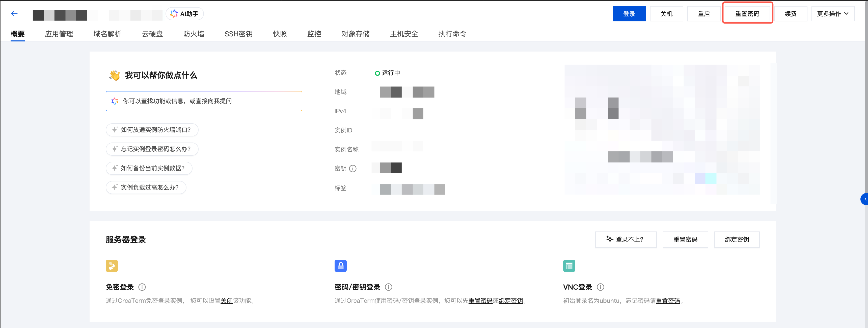The height and width of the screenshot is (328, 868).
Task: Click the highlighted 重置密码 button at top
Action: pyautogui.click(x=747, y=14)
